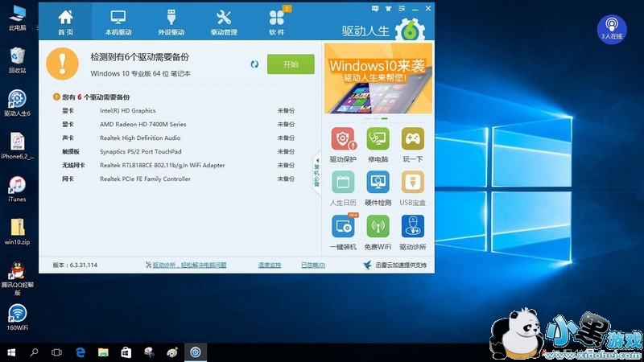Open the USB宝盒 tool

click(413, 189)
